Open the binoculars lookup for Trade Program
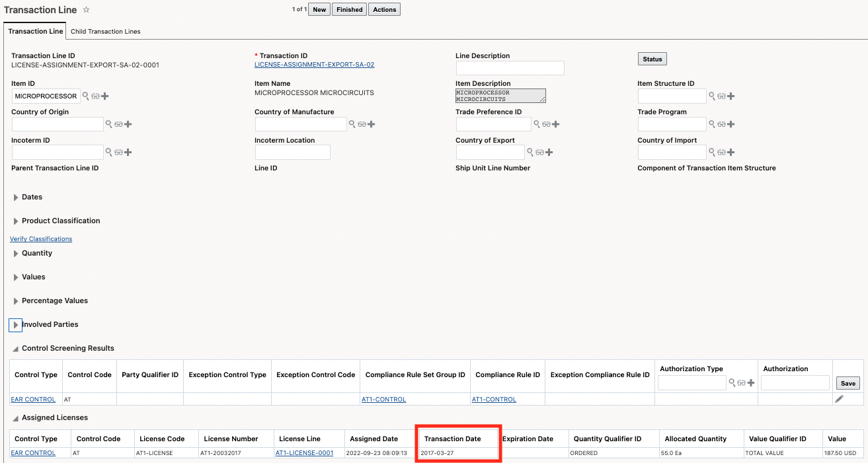This screenshot has width=868, height=463. point(721,124)
